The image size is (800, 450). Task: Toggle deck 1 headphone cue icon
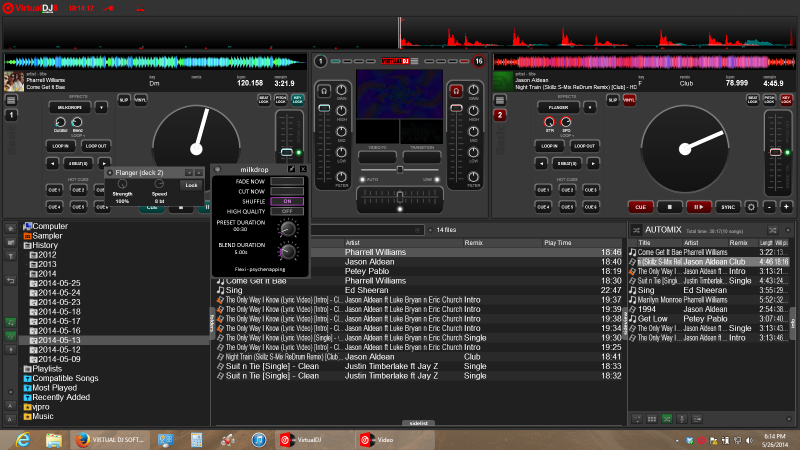(x=324, y=91)
